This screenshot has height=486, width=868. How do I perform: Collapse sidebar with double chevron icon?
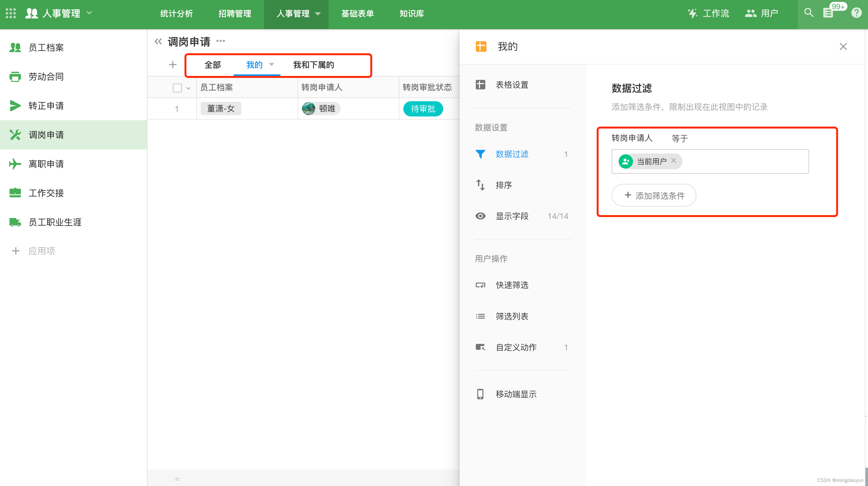pyautogui.click(x=158, y=41)
